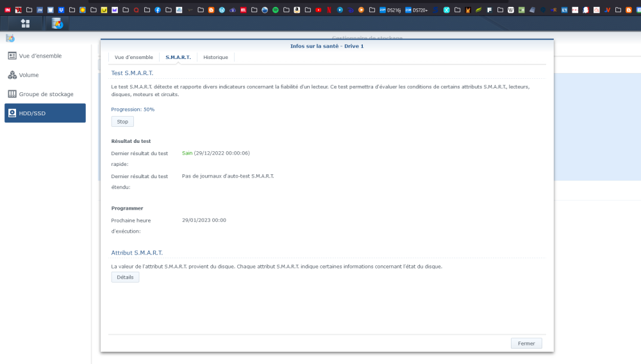The image size is (641, 364).
Task: Switch to the dialog's Vue d'ensemble tab
Action: point(134,57)
